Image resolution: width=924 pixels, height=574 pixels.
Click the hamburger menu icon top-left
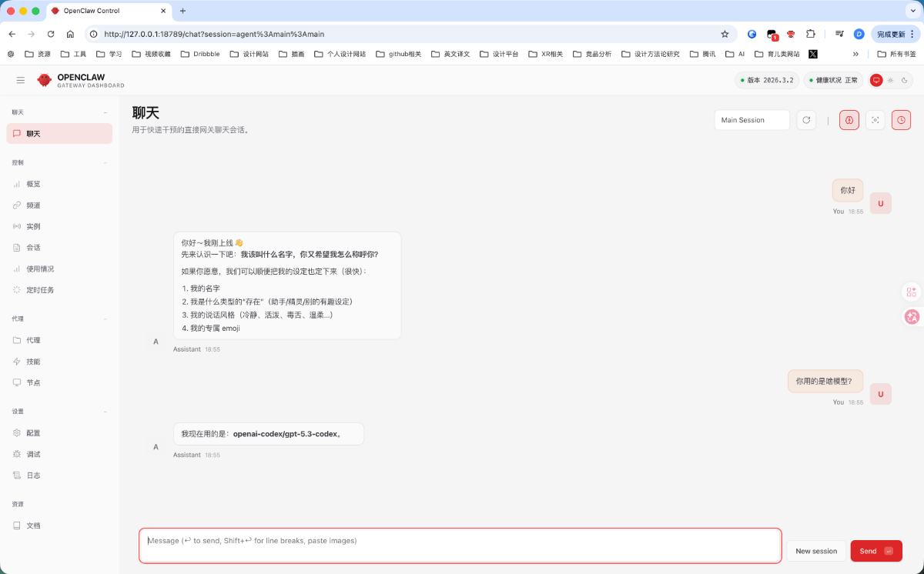(x=20, y=80)
